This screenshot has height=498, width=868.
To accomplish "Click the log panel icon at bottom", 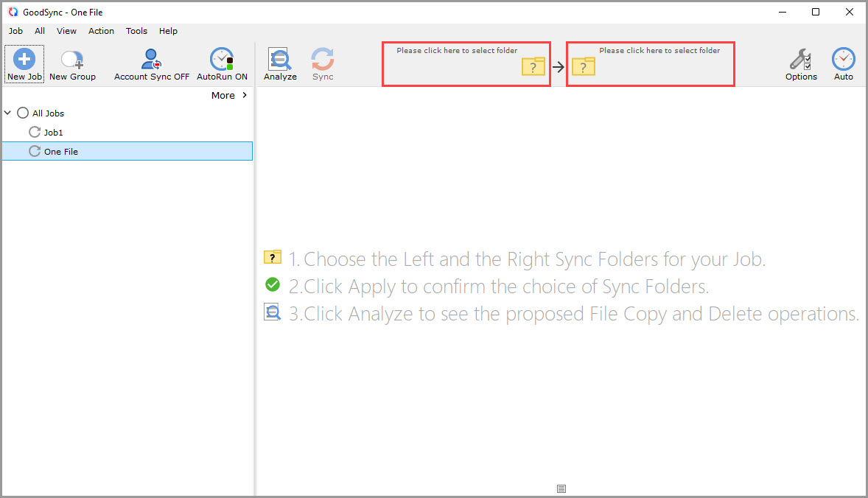I will tap(561, 488).
